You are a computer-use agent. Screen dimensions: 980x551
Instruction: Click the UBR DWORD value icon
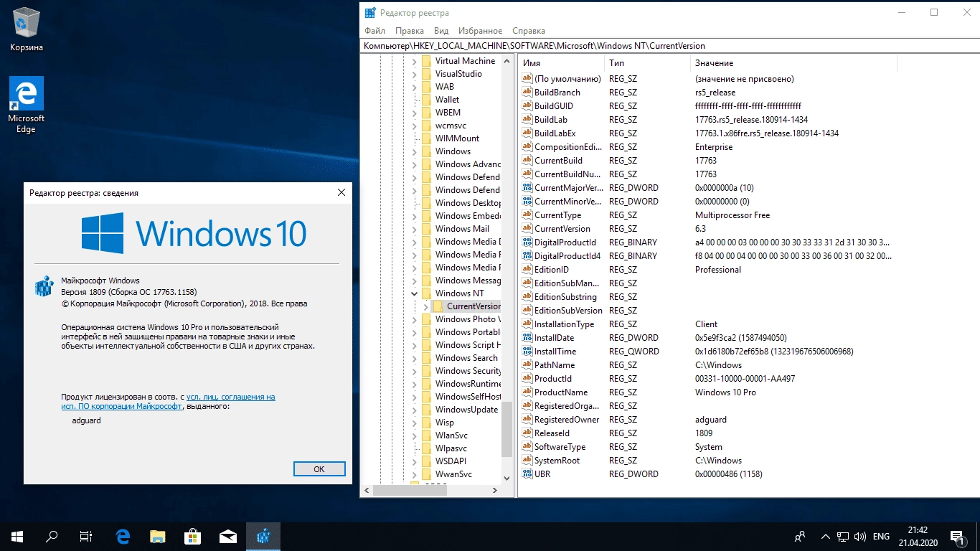click(527, 474)
